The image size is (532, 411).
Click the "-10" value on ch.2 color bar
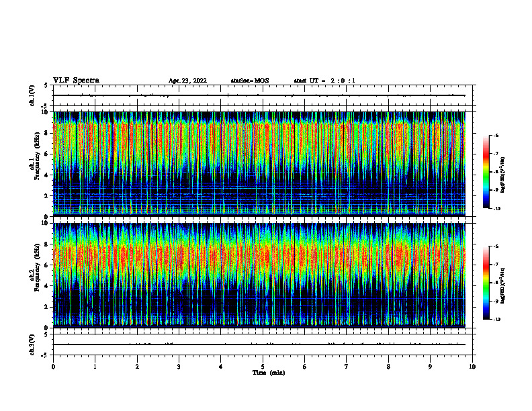497,320
